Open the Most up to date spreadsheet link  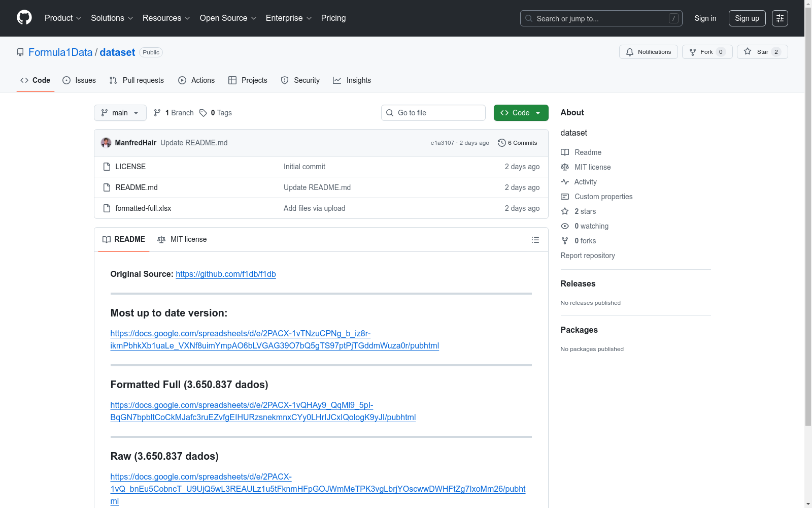(x=275, y=339)
